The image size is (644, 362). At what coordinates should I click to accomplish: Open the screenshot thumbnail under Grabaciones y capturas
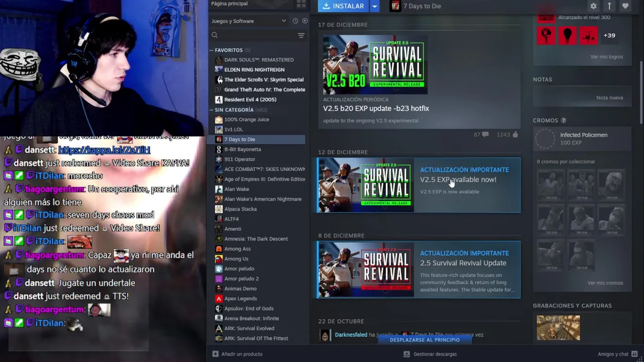pos(558,328)
